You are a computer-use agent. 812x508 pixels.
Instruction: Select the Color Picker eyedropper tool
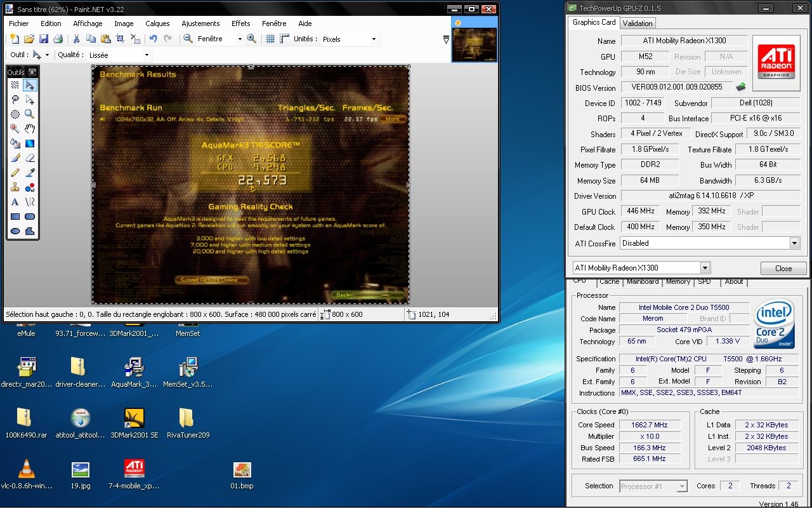(x=29, y=173)
